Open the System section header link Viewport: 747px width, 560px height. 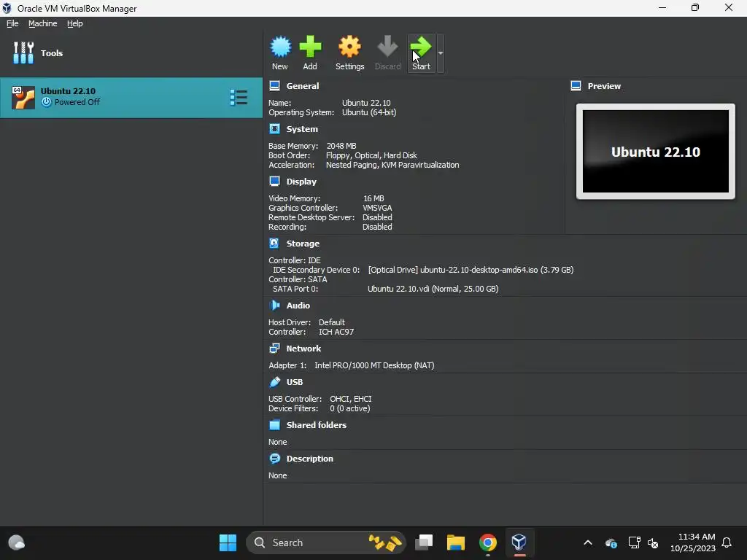[x=302, y=129]
